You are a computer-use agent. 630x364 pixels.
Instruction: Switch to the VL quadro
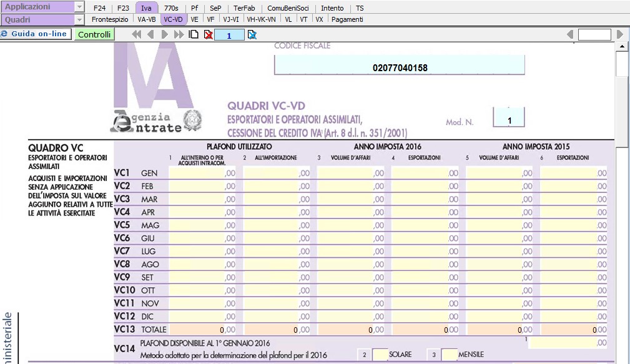288,19
